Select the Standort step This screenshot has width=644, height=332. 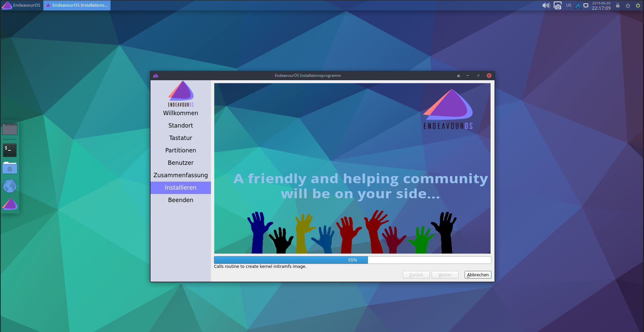click(181, 126)
